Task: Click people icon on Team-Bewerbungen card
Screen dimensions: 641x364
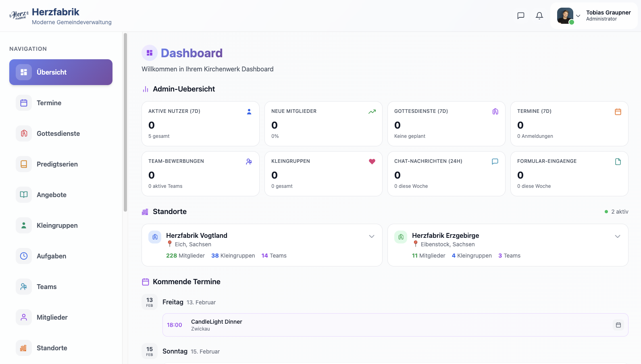Action: click(x=249, y=162)
